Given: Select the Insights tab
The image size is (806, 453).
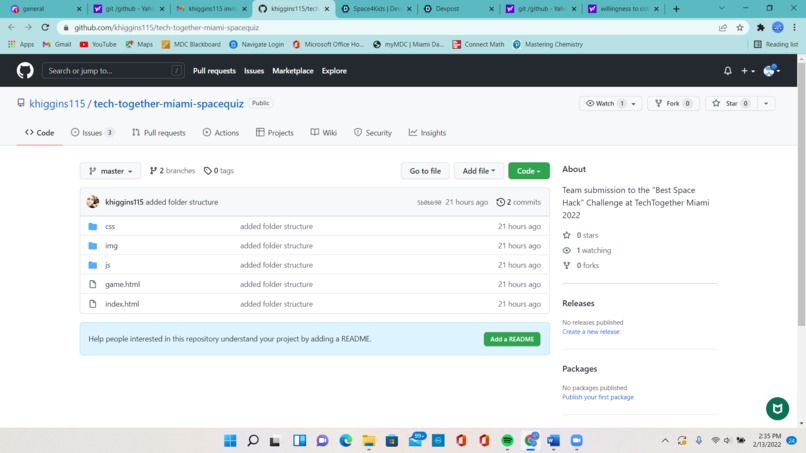Looking at the screenshot, I should tap(427, 133).
